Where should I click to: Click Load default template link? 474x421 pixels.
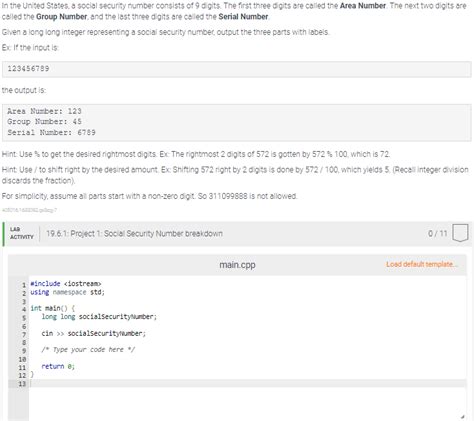pos(422,264)
